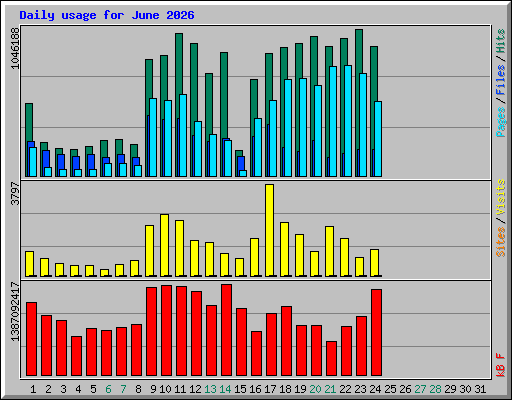Screen dimensions: 512x400
Task: Click green weekend day label 13
Action: click(210, 389)
